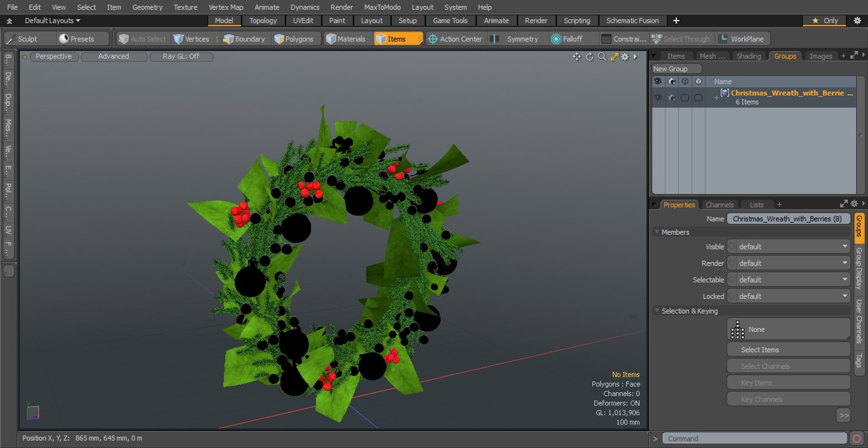Open viewport settings gear
This screenshot has height=448, width=868.
(x=625, y=57)
